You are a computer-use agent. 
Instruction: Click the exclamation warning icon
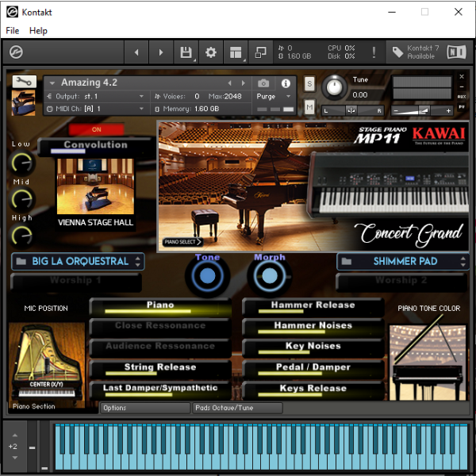[374, 52]
